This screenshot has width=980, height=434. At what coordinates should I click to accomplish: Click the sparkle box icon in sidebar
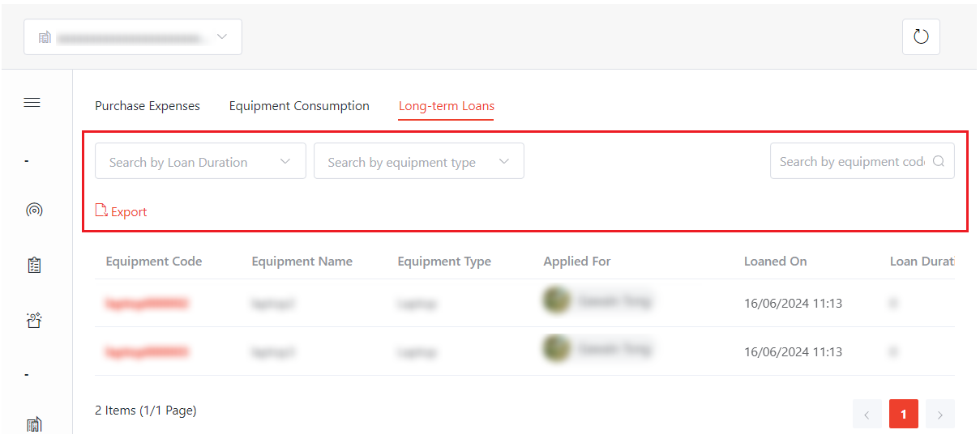click(34, 321)
